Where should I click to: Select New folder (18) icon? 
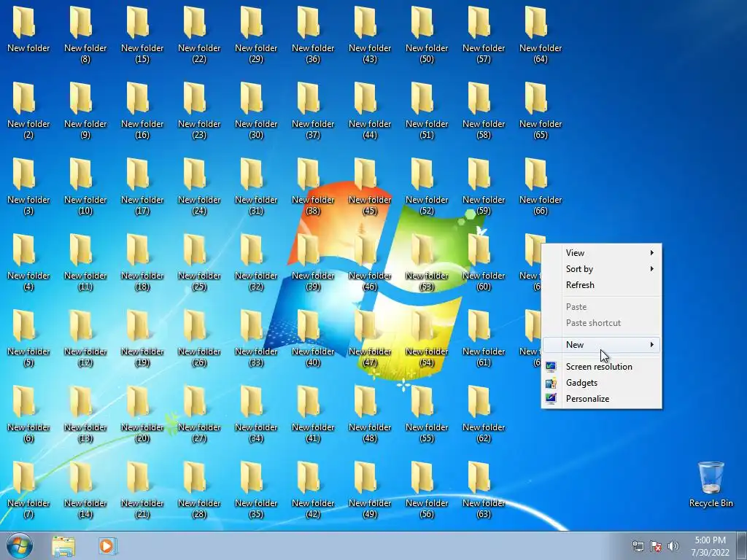[137, 250]
